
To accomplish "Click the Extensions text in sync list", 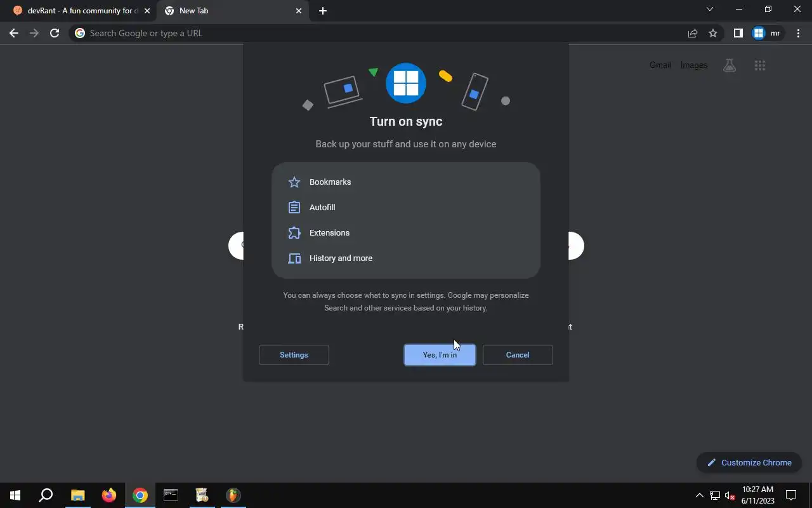I will (329, 233).
